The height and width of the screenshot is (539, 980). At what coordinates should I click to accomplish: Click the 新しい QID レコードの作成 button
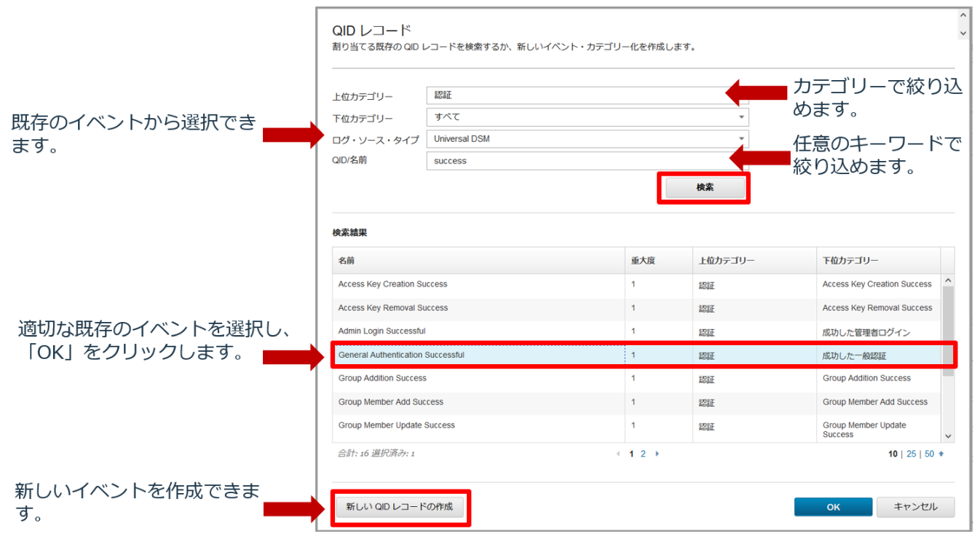(x=399, y=507)
